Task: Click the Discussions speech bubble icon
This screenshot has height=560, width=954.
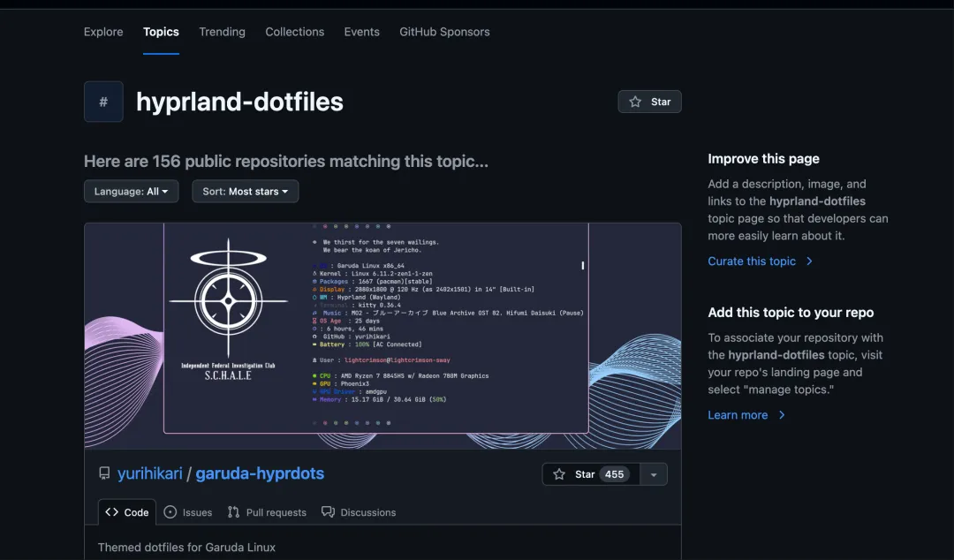Action: coord(328,512)
